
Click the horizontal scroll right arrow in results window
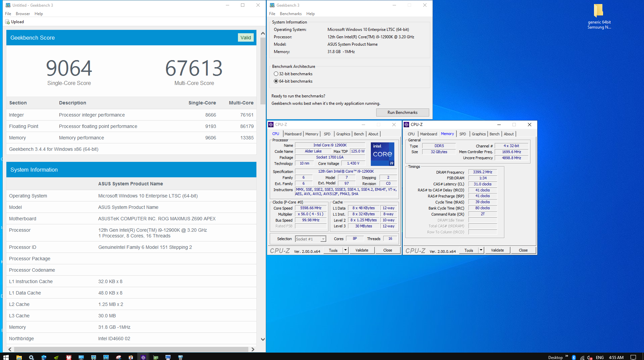click(x=253, y=349)
